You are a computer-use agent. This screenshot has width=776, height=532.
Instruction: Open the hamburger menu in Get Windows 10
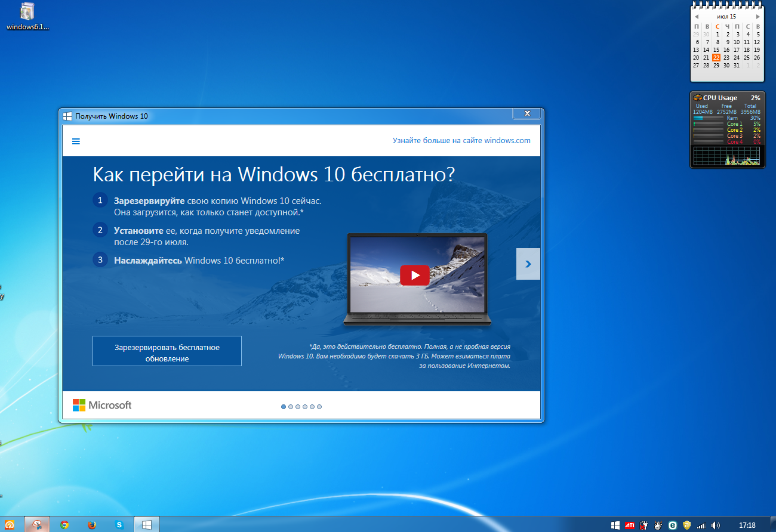pos(76,141)
